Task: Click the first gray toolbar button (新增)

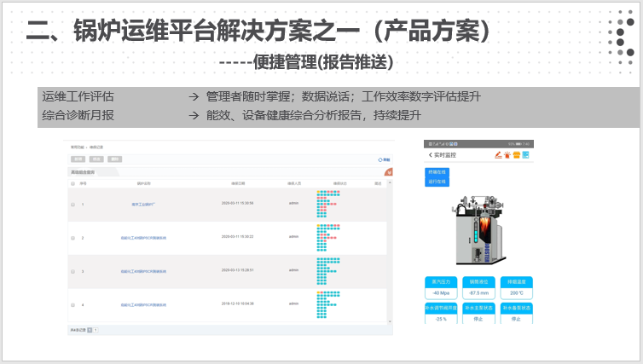Action: point(78,159)
